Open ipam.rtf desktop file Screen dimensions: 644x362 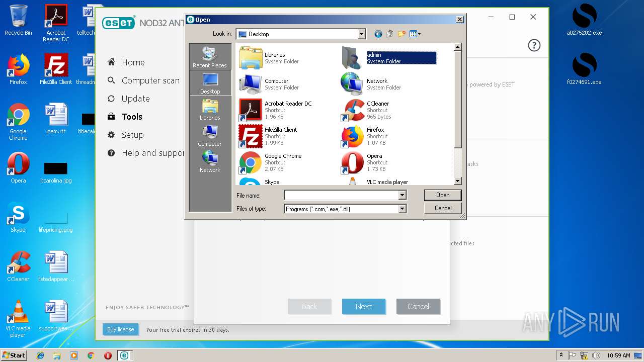click(56, 119)
